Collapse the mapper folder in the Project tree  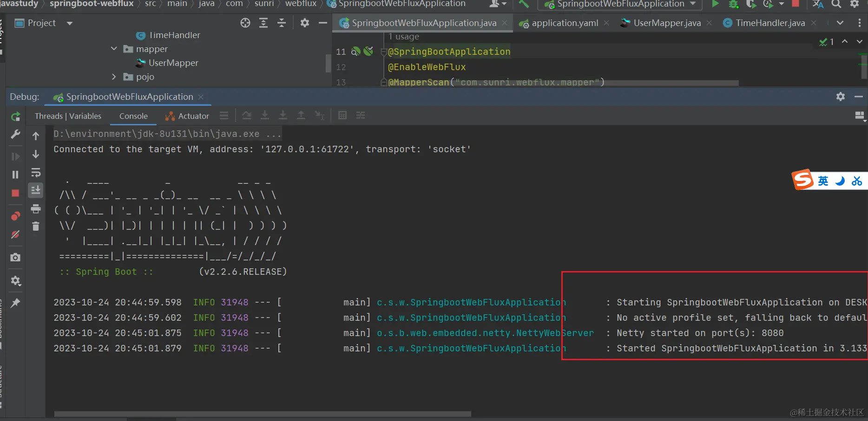tap(114, 49)
